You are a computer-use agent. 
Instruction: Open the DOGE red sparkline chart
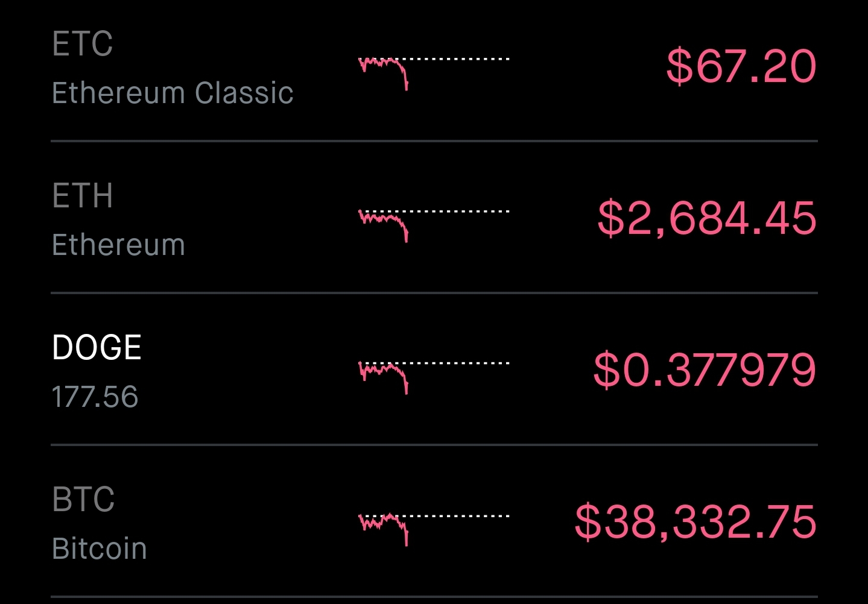(384, 374)
